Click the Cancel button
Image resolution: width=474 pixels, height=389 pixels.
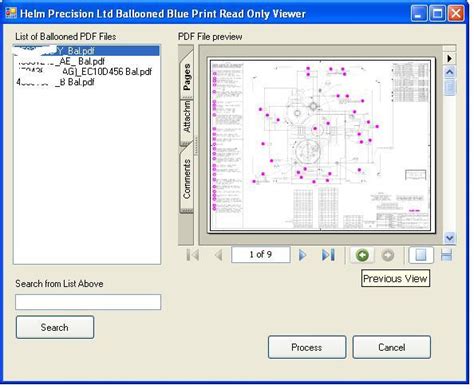(392, 347)
